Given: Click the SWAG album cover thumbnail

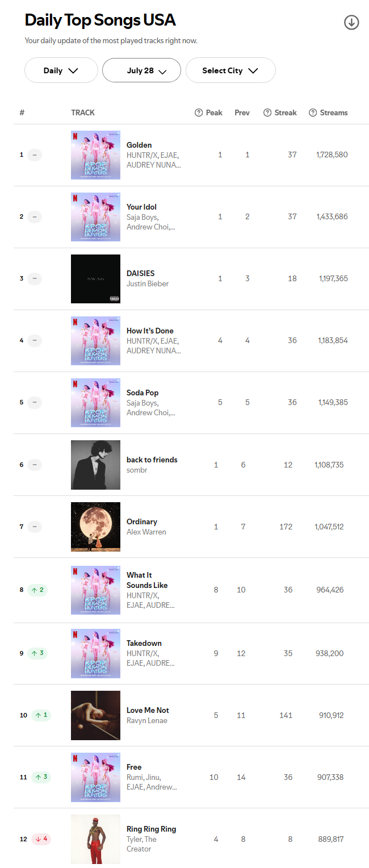Looking at the screenshot, I should pos(95,279).
